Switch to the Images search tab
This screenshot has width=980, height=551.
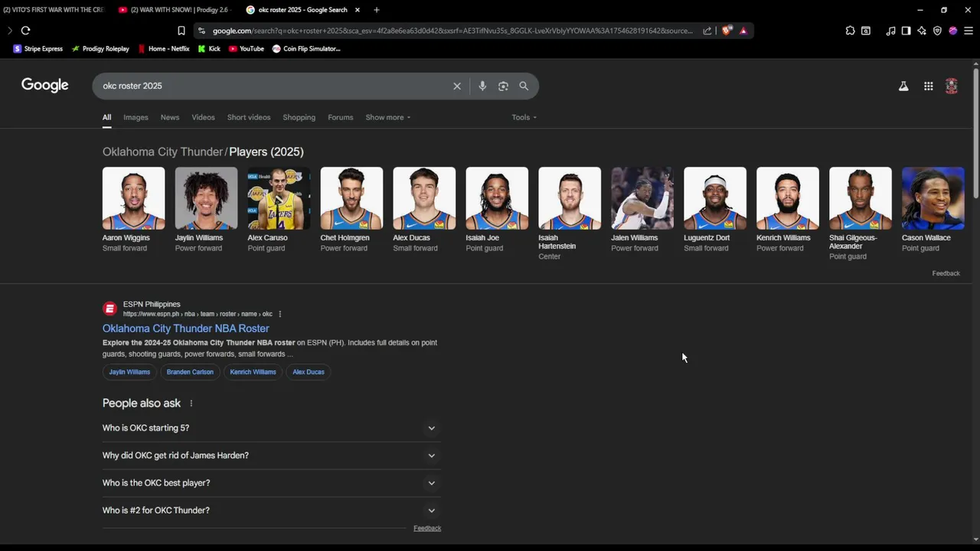point(136,117)
